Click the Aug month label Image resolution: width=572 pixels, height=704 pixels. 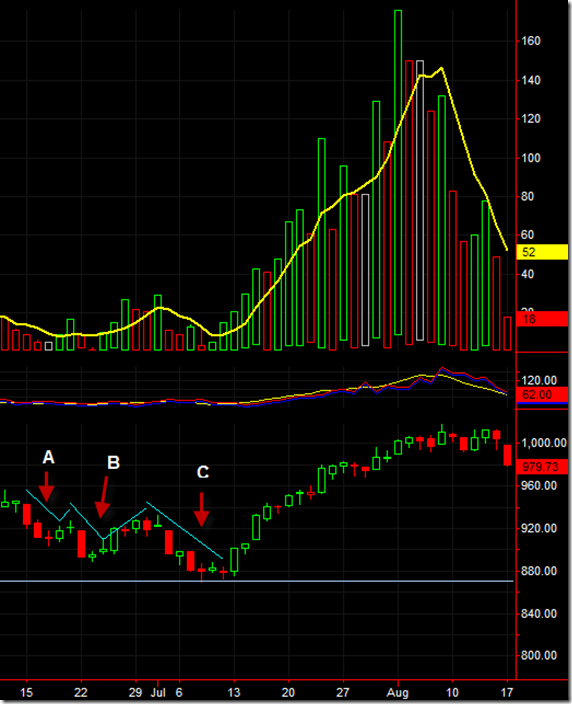pos(398,693)
